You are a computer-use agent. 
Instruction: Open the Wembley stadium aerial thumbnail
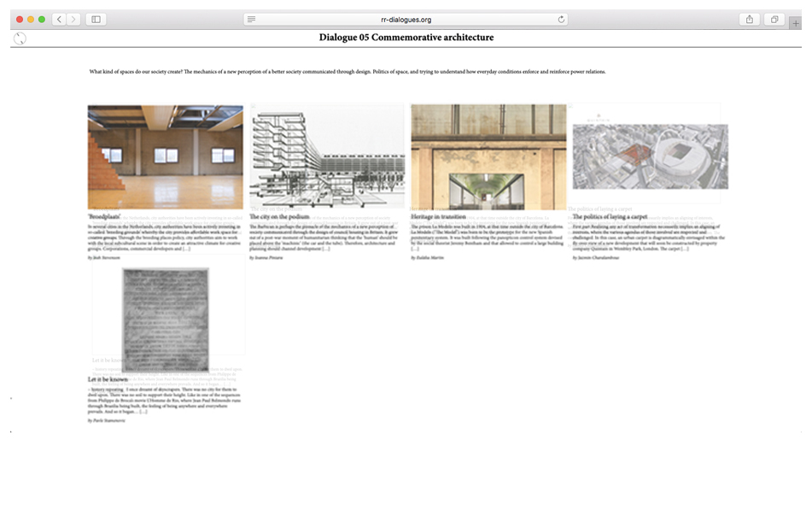point(651,156)
